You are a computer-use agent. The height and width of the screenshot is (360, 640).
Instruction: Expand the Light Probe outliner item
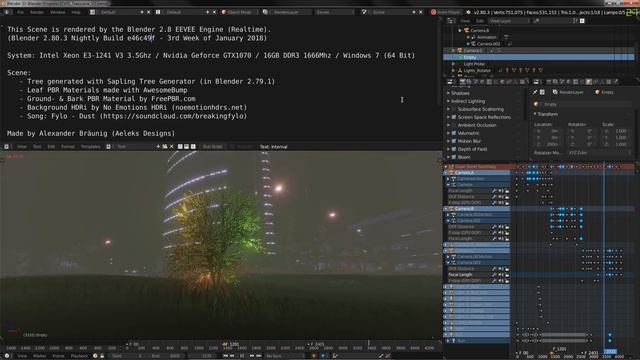click(453, 64)
